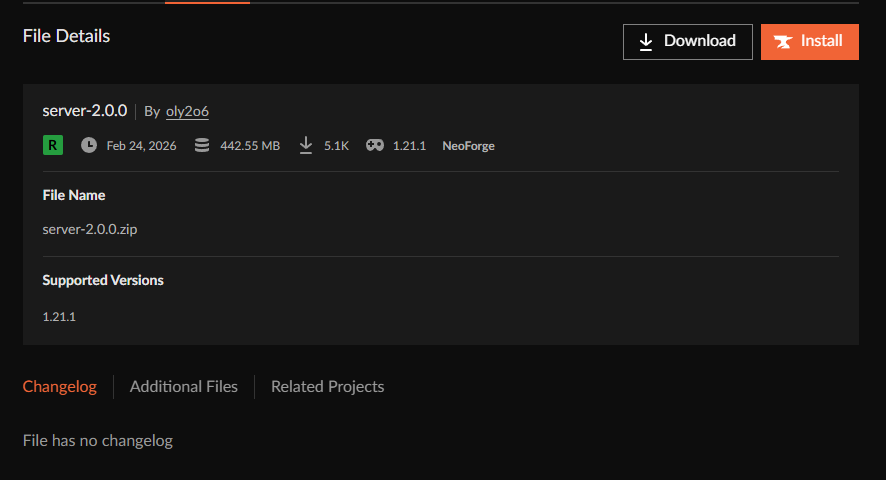Open the Additional Files tab
Image resolution: width=886 pixels, height=480 pixels.
pyautogui.click(x=184, y=386)
